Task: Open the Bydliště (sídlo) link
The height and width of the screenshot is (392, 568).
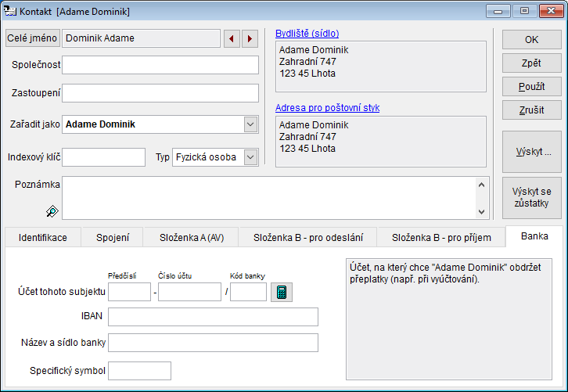Action: (307, 34)
